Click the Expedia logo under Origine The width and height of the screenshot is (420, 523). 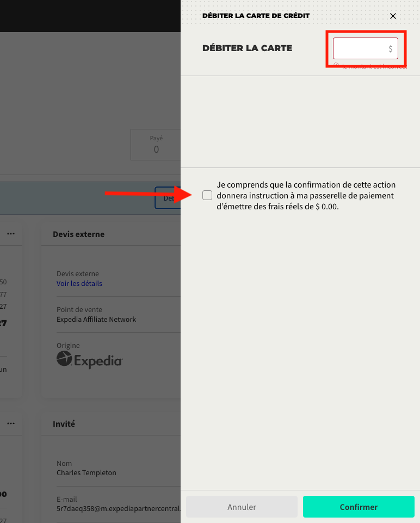point(90,360)
